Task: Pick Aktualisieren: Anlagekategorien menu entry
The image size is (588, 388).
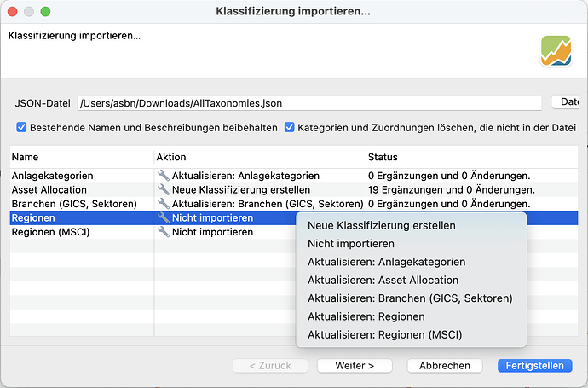Action: [x=386, y=262]
